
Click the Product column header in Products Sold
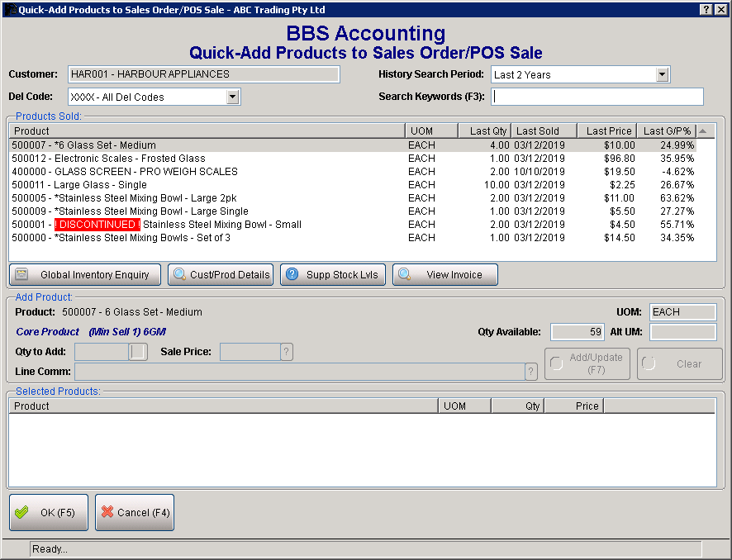click(x=207, y=131)
